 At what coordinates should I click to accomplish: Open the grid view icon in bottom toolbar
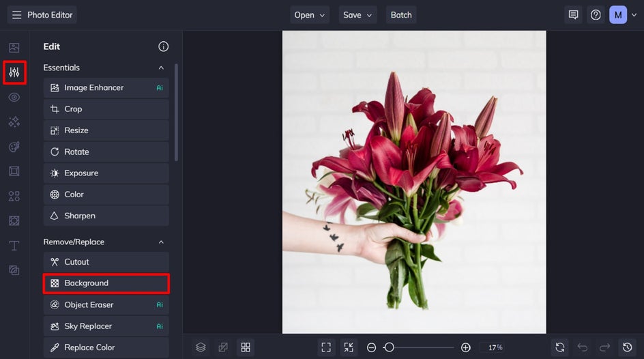coord(246,347)
